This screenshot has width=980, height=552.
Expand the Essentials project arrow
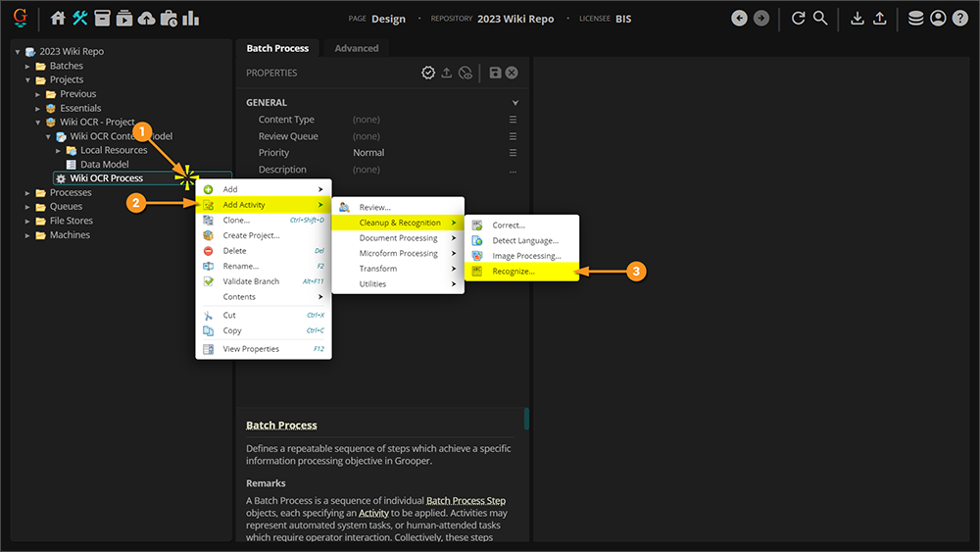pos(37,108)
